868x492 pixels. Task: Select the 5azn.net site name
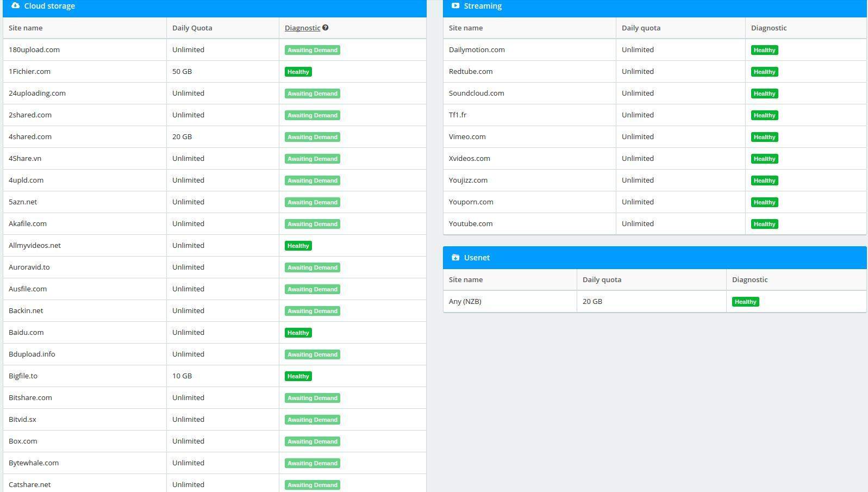click(23, 202)
